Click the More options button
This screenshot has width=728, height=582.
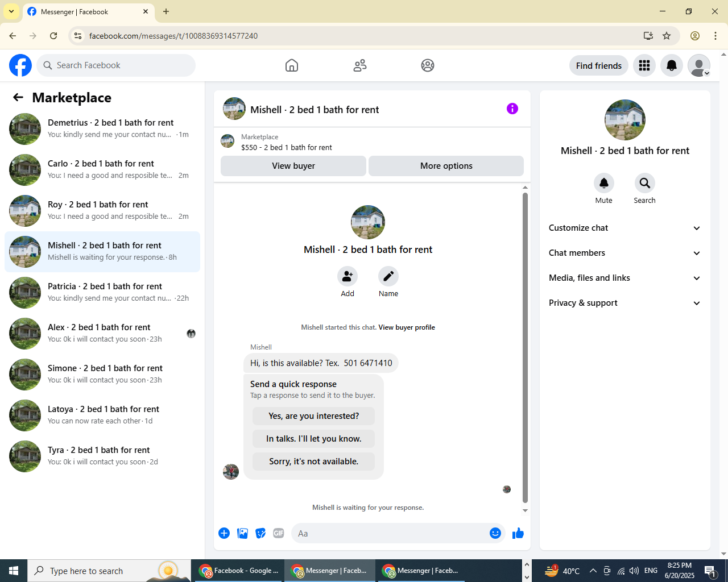[x=446, y=166]
